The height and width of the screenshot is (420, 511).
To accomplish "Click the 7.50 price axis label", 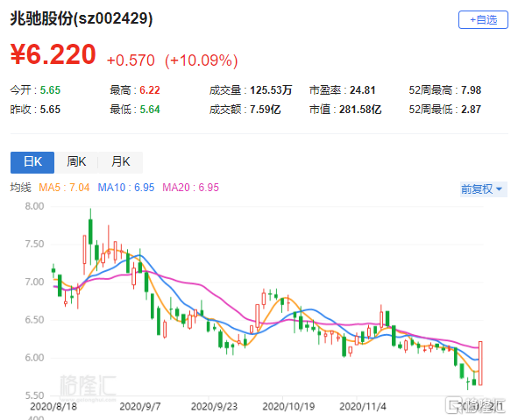I will pos(34,244).
